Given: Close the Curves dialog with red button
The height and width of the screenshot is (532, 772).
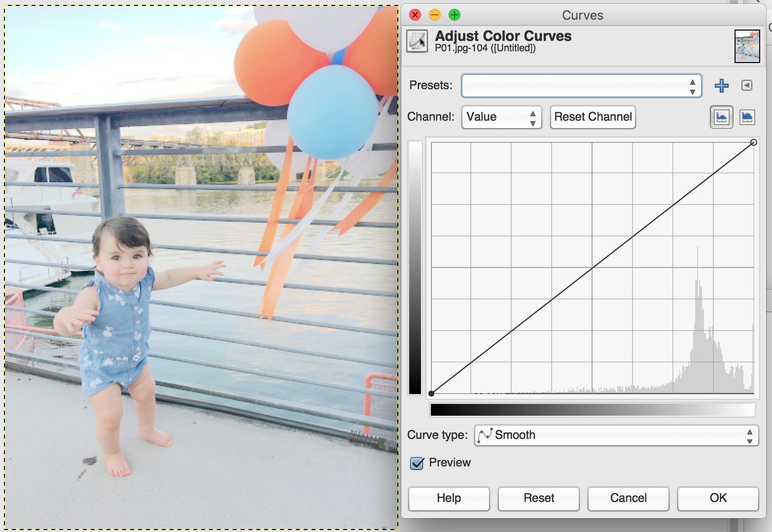Looking at the screenshot, I should 415,15.
